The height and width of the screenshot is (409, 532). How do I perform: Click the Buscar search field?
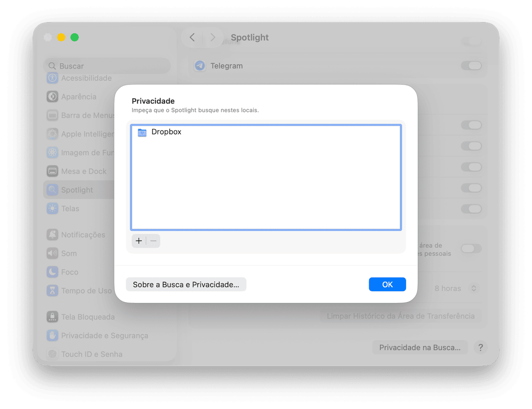pos(107,66)
